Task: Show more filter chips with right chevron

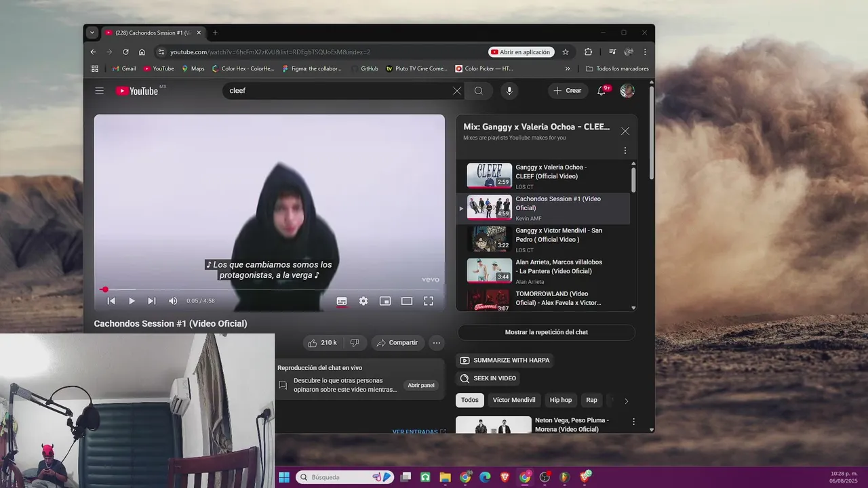Action: [626, 401]
